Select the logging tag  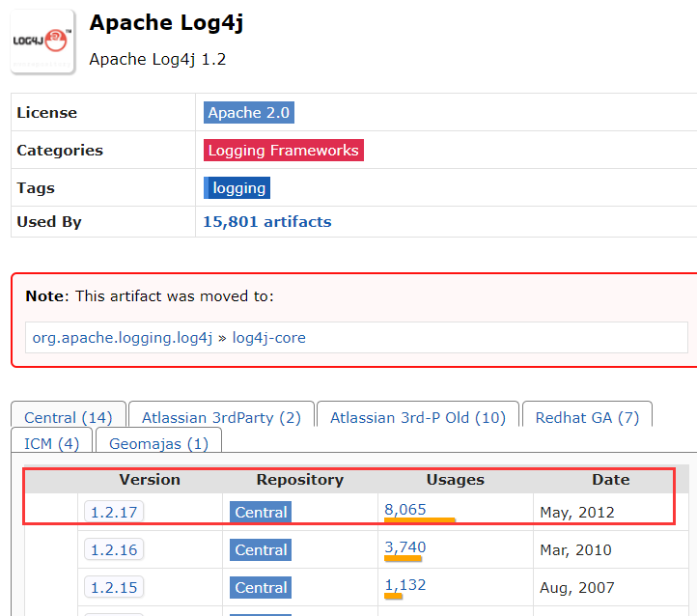click(x=237, y=187)
